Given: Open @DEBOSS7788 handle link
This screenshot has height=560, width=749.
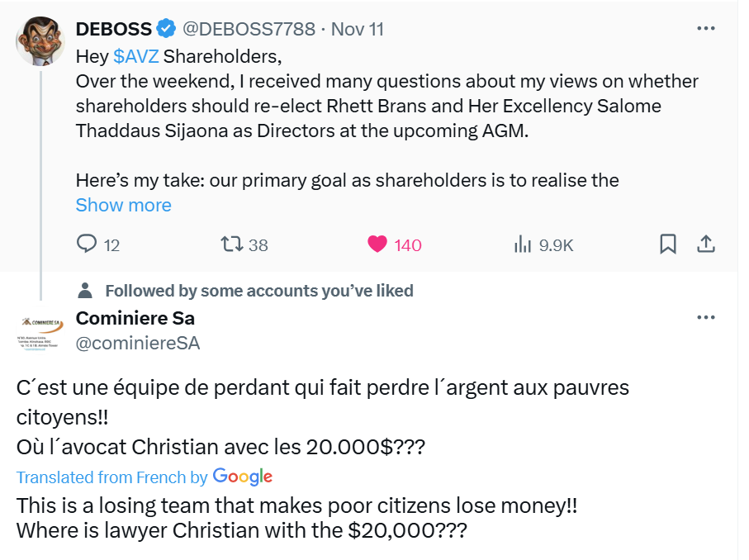Looking at the screenshot, I should tap(248, 29).
